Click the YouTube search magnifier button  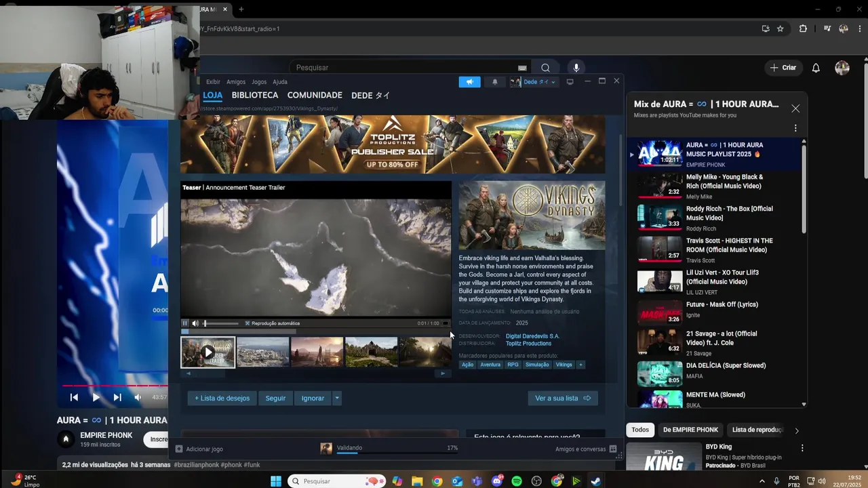545,68
